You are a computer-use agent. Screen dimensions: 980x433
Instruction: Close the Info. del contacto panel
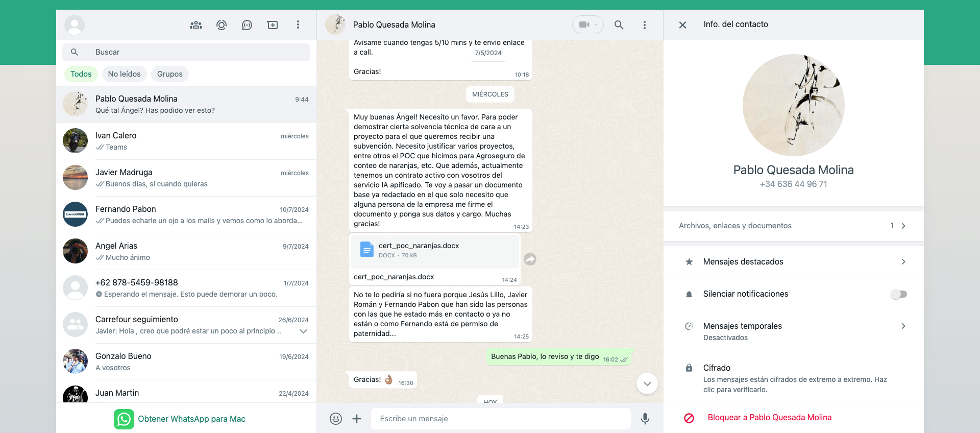[x=682, y=25]
